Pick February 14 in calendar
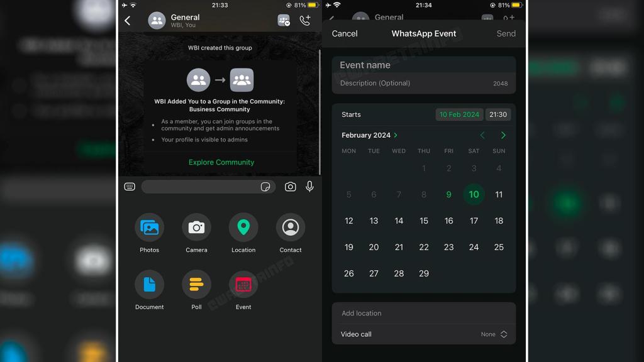Viewport: 644px width, 362px height. coord(399,221)
